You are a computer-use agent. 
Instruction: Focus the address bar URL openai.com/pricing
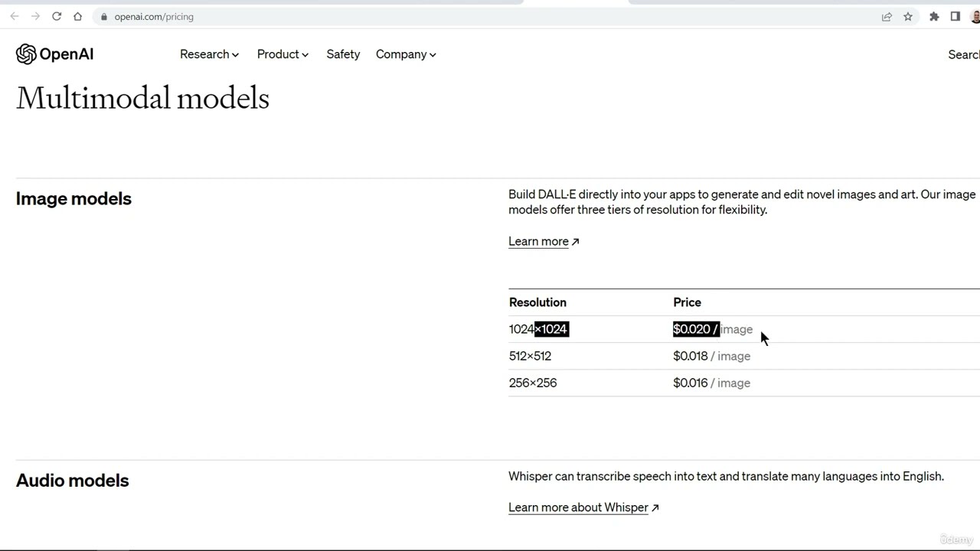point(154,16)
